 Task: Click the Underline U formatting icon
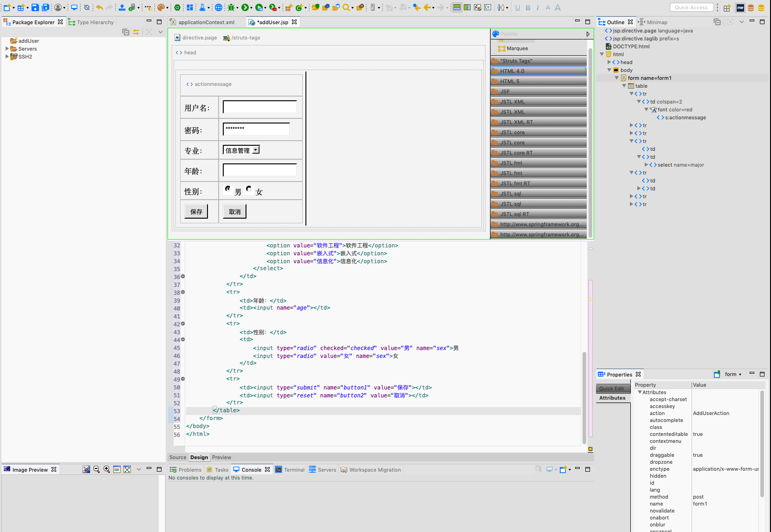point(518,7)
